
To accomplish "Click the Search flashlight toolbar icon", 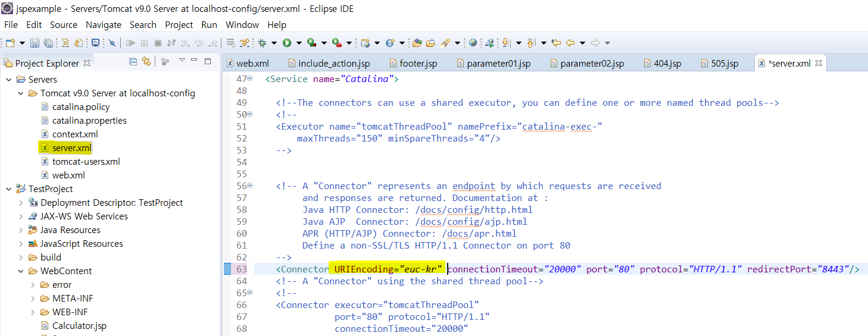I will tap(445, 43).
